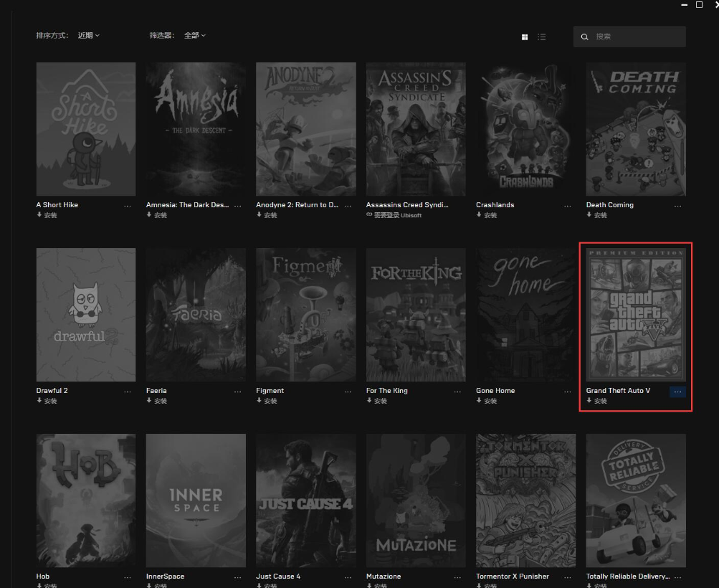Screen dimensions: 719x588
Task: Open more options for Hob
Action: point(128,577)
